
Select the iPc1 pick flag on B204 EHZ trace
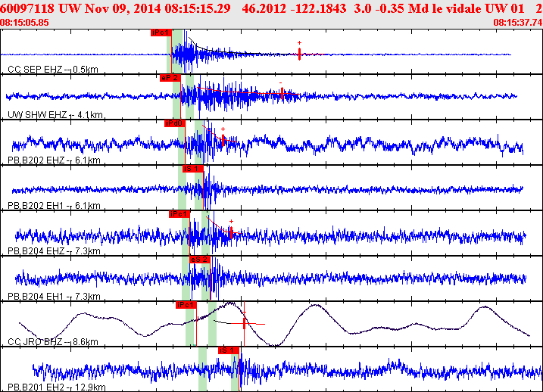179,214
